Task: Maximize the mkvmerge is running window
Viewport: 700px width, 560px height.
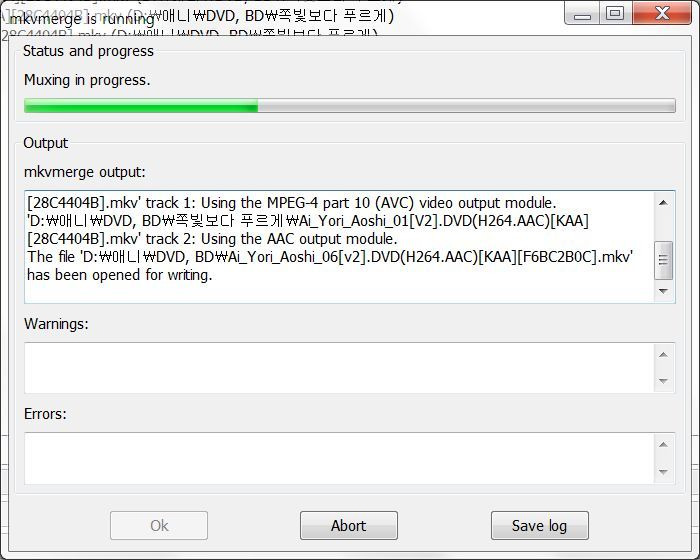Action: 615,13
